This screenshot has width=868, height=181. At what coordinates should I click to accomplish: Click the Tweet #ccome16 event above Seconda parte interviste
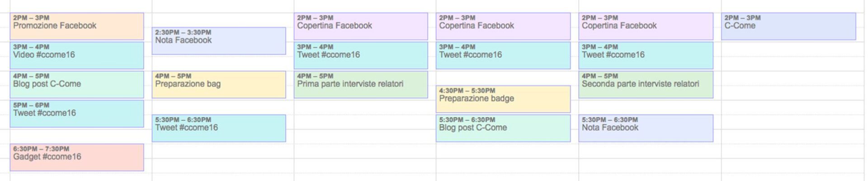coord(646,55)
